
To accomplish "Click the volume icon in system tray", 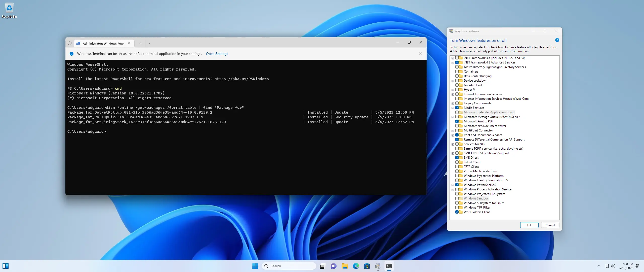I will point(613,266).
